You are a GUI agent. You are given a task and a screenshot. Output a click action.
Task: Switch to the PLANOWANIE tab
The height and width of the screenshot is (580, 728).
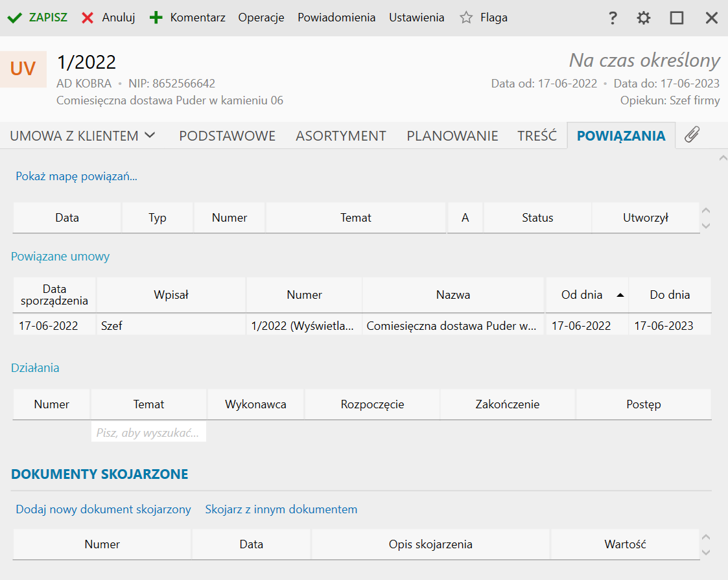(452, 136)
